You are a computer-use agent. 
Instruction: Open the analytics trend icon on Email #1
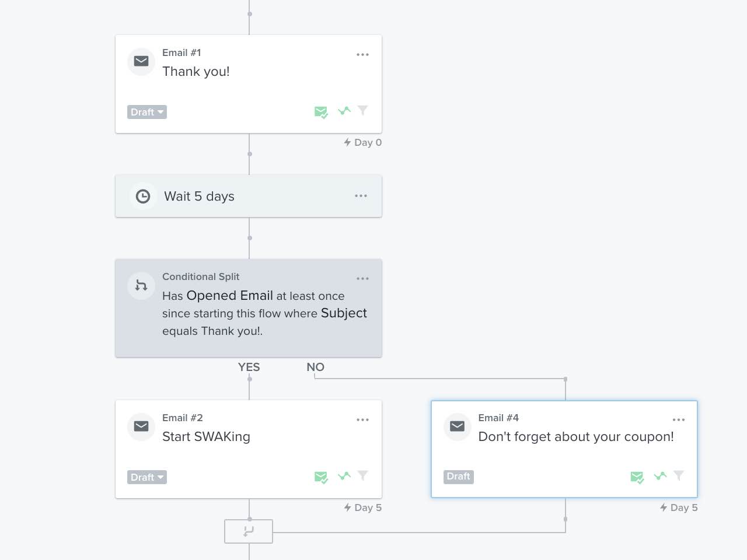344,111
